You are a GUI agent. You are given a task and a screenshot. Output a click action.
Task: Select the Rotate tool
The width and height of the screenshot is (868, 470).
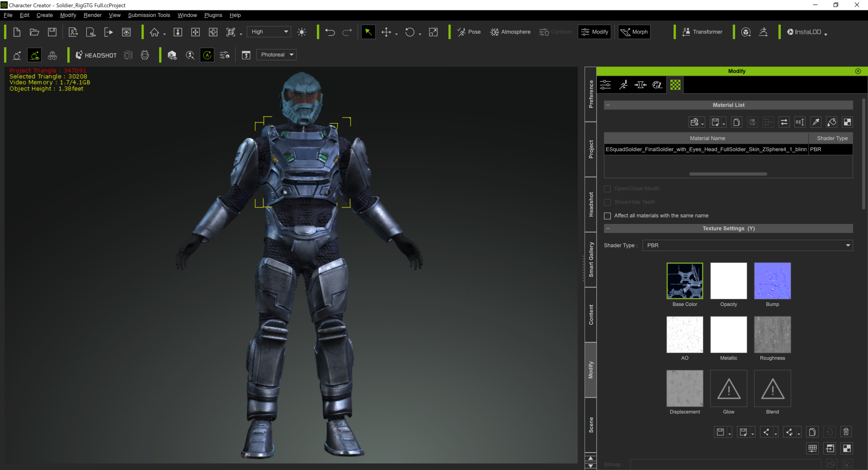pos(410,32)
